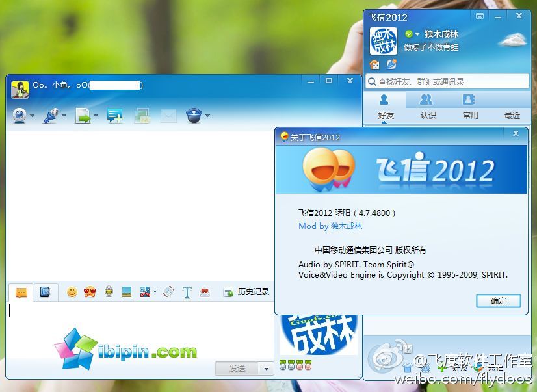The width and height of the screenshot is (537, 392).
Task: Open font settings with the T icon
Action: [187, 293]
